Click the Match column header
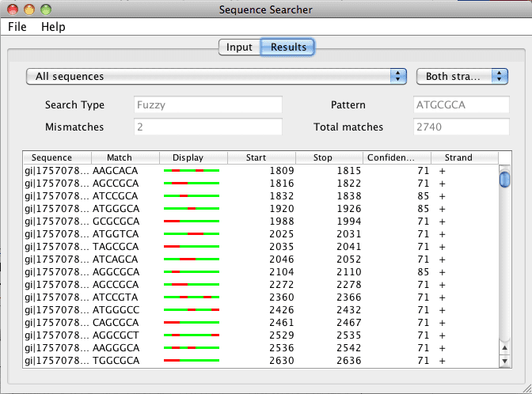Screen dimensions: 532x394 125,157
